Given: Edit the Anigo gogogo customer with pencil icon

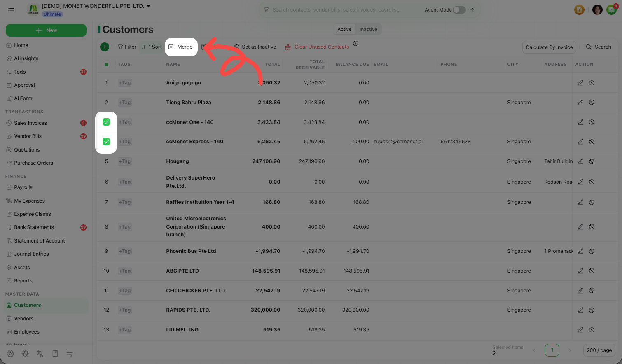Looking at the screenshot, I should pos(580,83).
